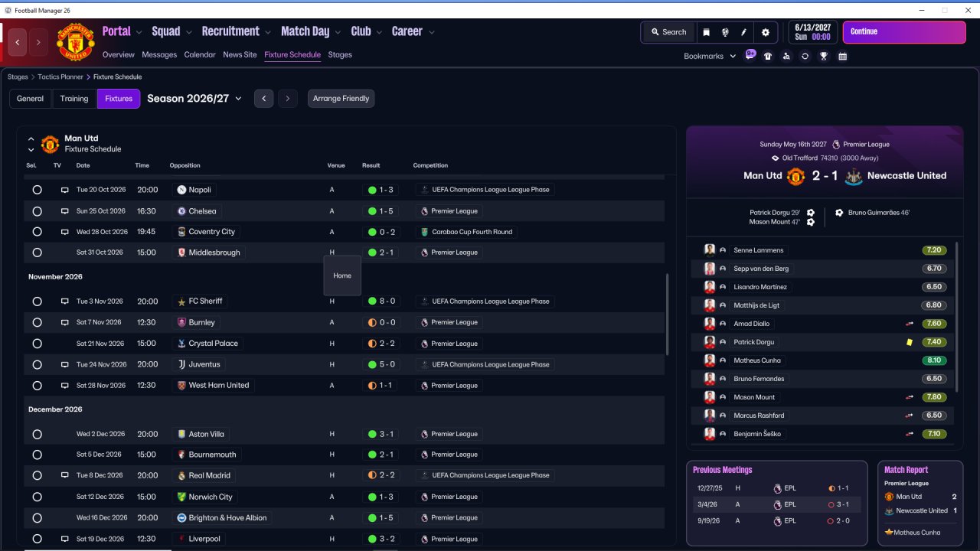The height and width of the screenshot is (551, 980).
Task: Open the Overview sub-tab
Action: 119,55
